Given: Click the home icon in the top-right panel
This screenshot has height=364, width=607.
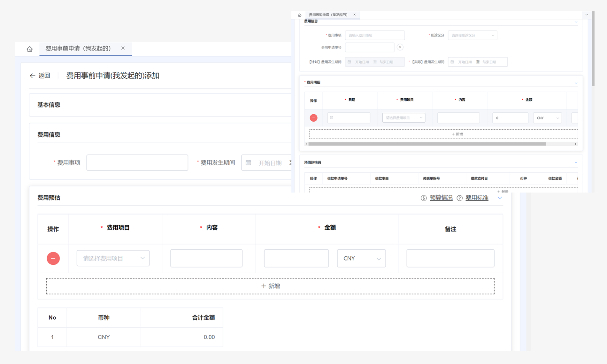Looking at the screenshot, I should 299,15.
